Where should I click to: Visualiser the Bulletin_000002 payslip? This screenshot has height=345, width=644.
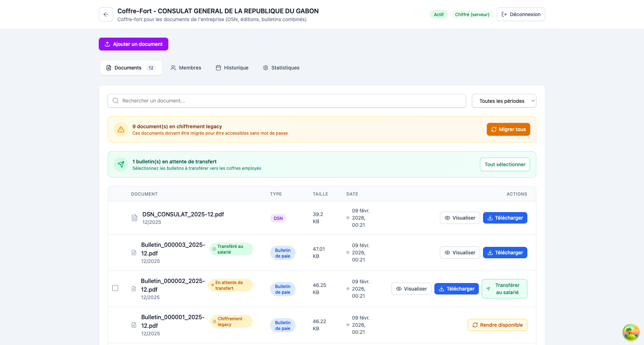[411, 289]
